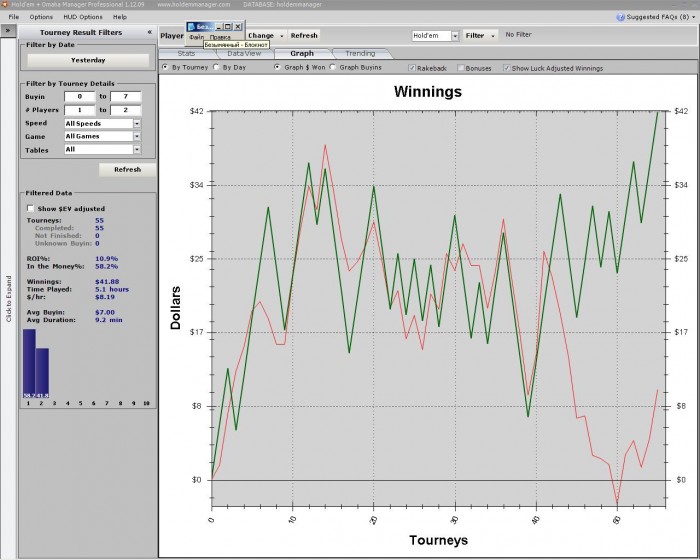Image resolution: width=700 pixels, height=560 pixels.
Task: Click the Holdem Manager app icon in title bar
Action: click(x=4, y=4)
